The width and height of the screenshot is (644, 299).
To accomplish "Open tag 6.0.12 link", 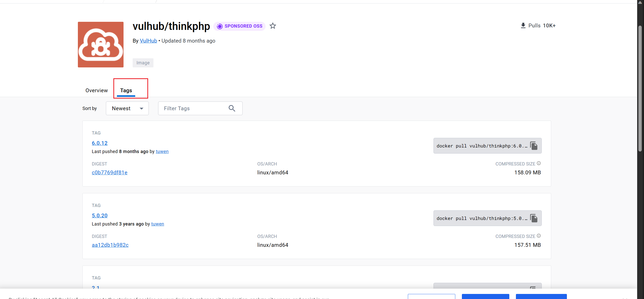I will coord(100,143).
